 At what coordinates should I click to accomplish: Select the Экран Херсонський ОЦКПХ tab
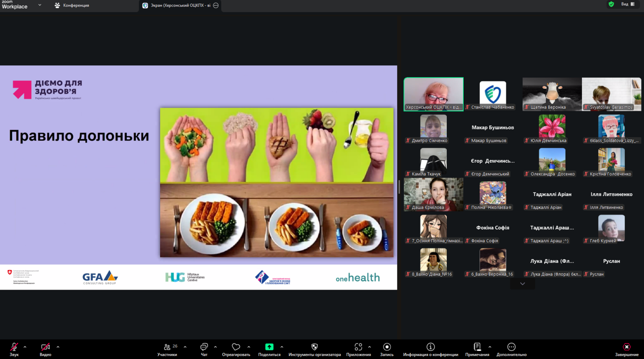[x=177, y=5]
